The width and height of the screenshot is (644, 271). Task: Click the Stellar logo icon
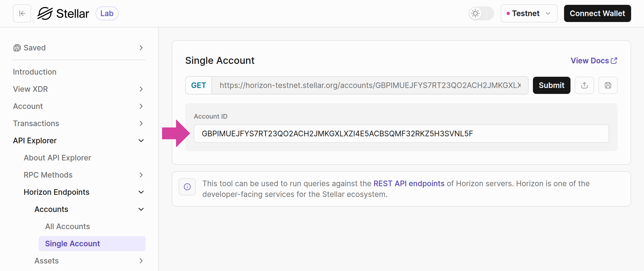[45, 13]
